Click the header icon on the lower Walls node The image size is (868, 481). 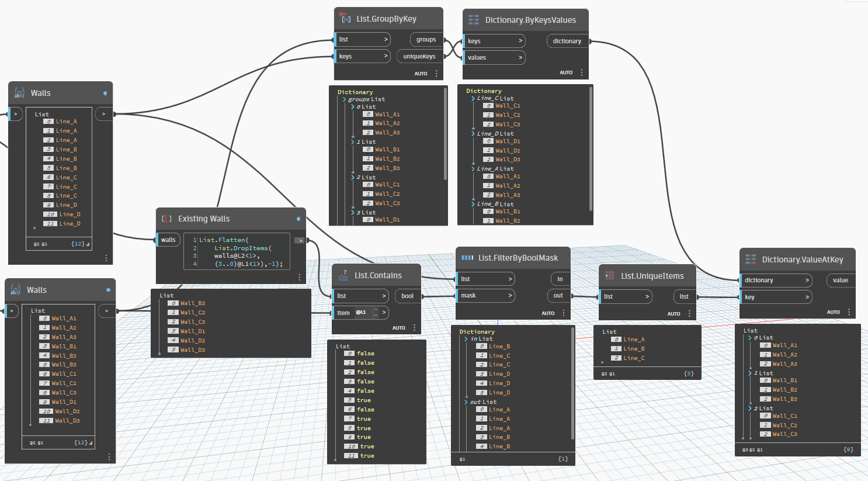(16, 289)
